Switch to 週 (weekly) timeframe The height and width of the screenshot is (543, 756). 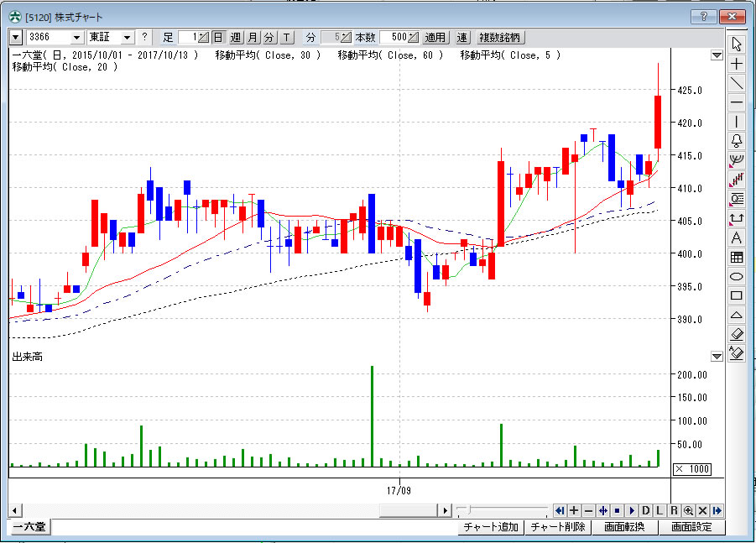coord(235,37)
